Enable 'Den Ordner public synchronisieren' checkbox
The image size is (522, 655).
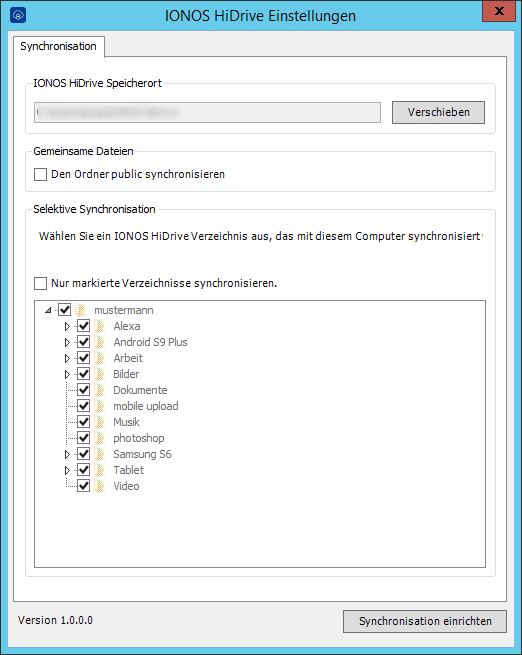pos(41,174)
